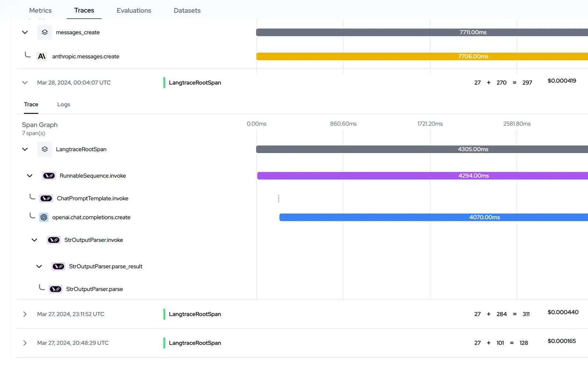Click the gray 7711.00ms span bar
The image size is (588, 368).
(x=422, y=32)
